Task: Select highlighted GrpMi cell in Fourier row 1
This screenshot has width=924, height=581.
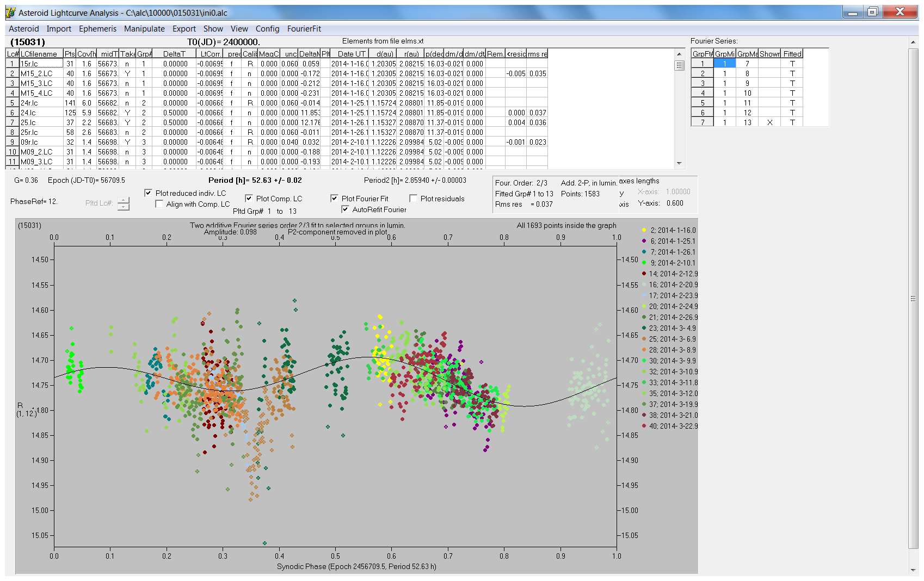Action: point(725,64)
